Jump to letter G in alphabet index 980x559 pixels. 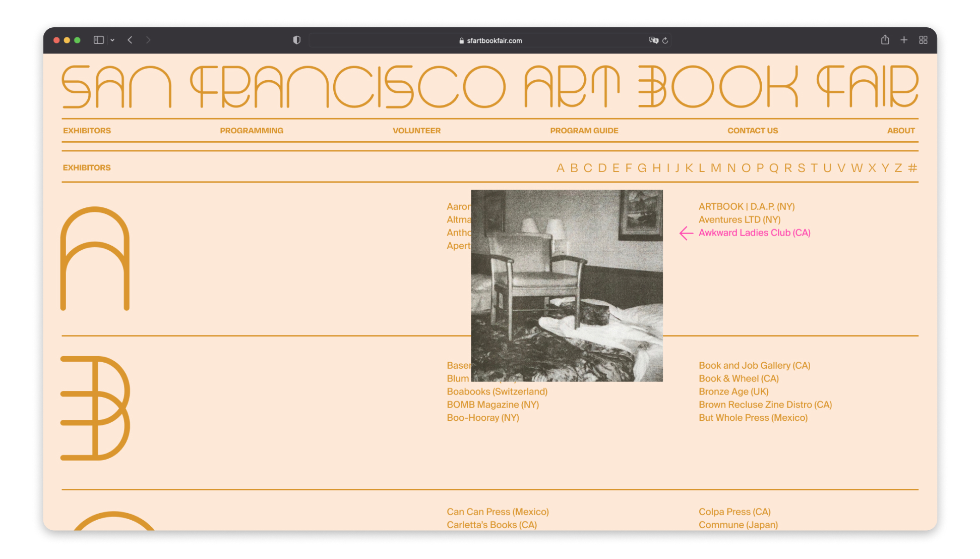coord(642,168)
